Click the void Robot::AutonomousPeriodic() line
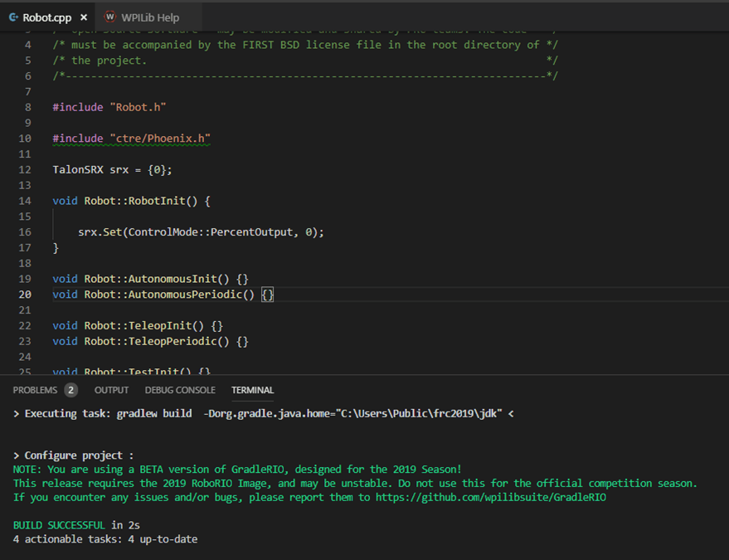This screenshot has width=729, height=560. coord(163,295)
